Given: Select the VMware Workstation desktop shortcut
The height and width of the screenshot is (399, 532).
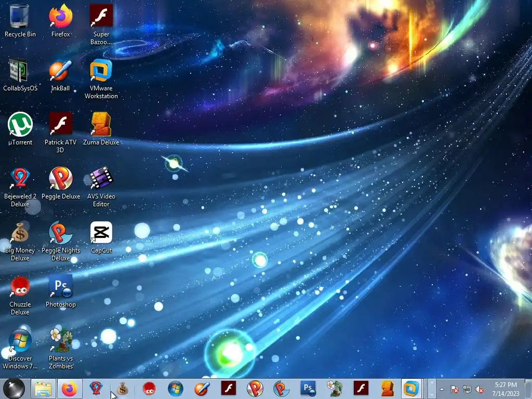Looking at the screenshot, I should click(101, 79).
